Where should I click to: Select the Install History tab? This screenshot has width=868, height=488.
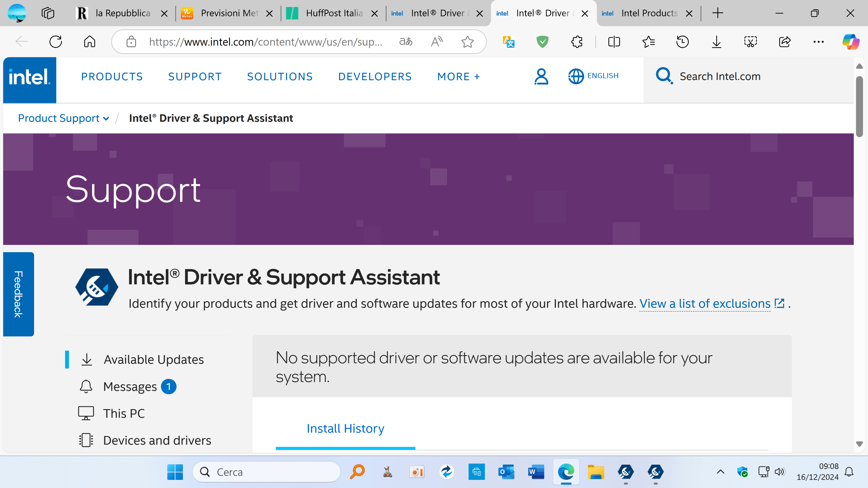(x=345, y=428)
